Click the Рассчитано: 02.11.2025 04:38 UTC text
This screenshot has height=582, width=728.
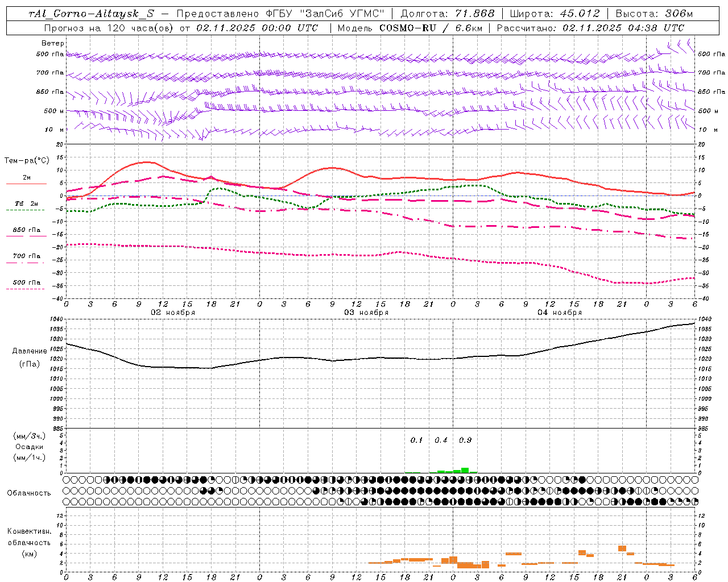(x=590, y=28)
